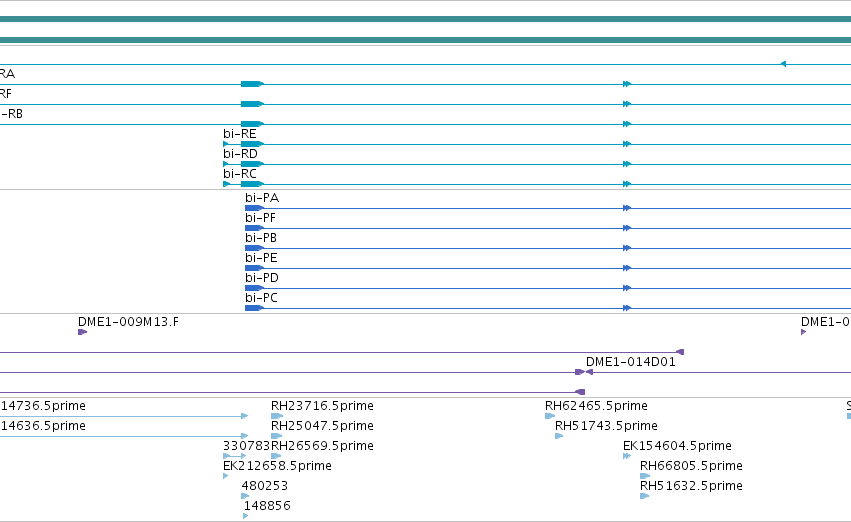851x522 pixels.
Task: Click the arrow glyph under RH51632.5prime
Action: (645, 496)
